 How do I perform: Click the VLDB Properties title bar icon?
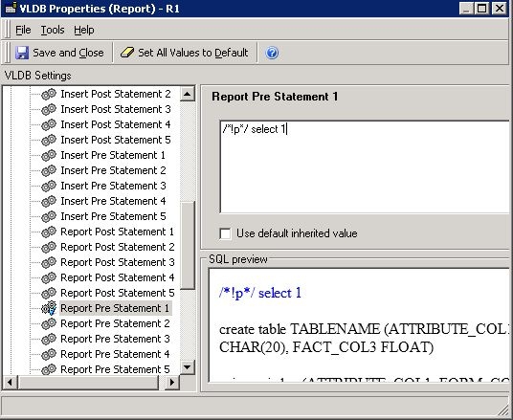11,9
